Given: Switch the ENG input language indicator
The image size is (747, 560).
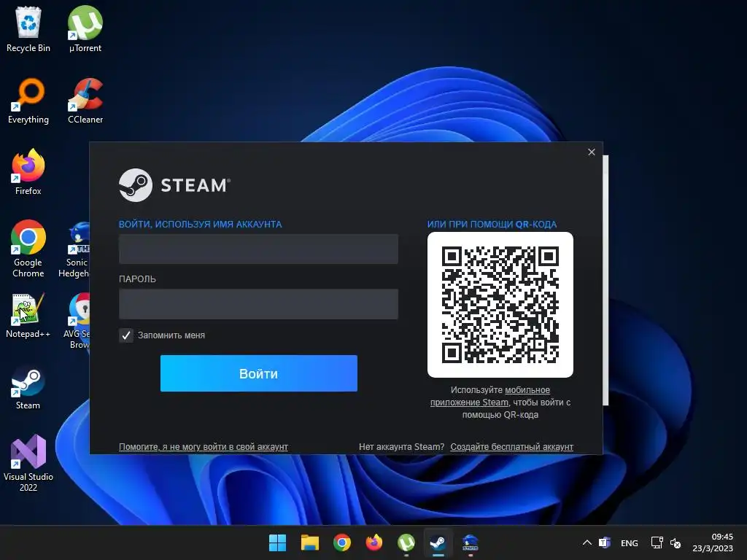Looking at the screenshot, I should tap(630, 542).
